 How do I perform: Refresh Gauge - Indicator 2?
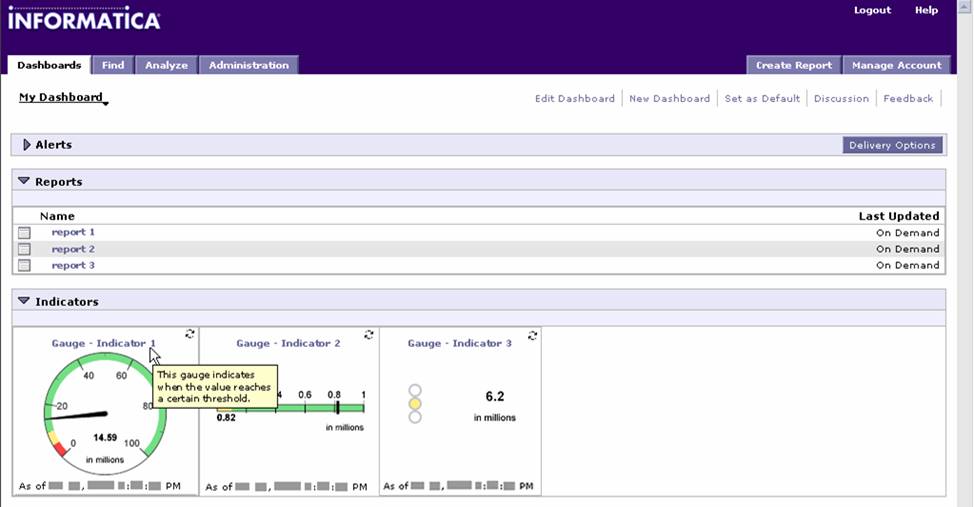[368, 335]
